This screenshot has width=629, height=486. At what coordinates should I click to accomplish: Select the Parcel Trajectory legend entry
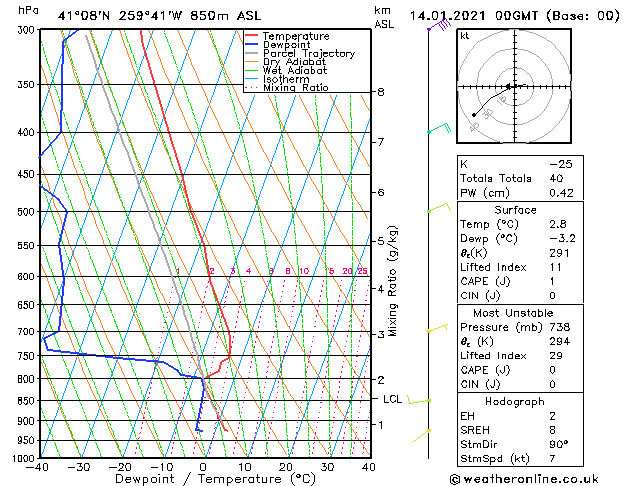[x=300, y=53]
